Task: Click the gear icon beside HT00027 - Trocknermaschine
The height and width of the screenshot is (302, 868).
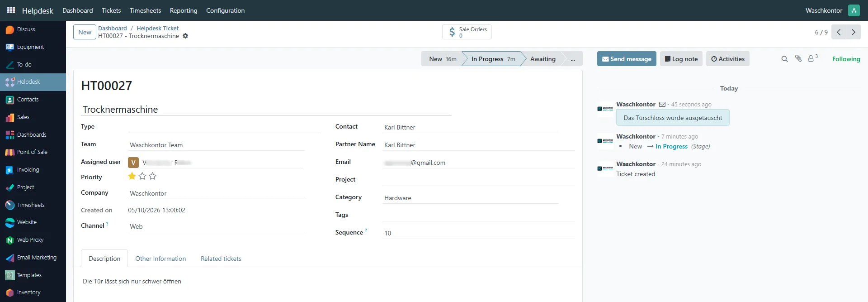Action: [185, 36]
